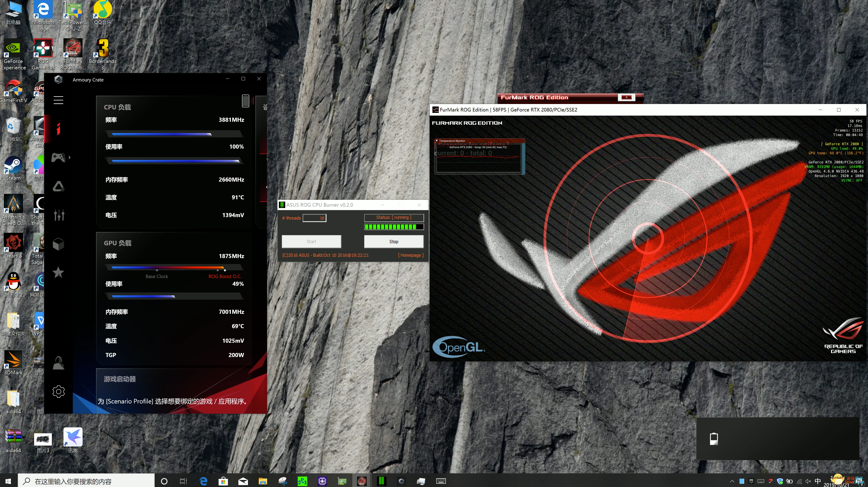This screenshot has width=868, height=487.
Task: Open the sliders tuning sidebar icon
Action: click(x=59, y=215)
